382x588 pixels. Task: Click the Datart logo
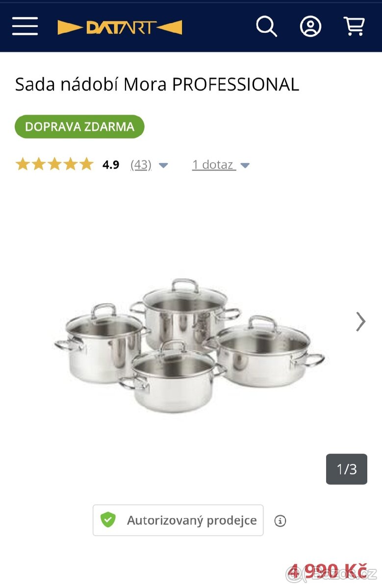[120, 27]
